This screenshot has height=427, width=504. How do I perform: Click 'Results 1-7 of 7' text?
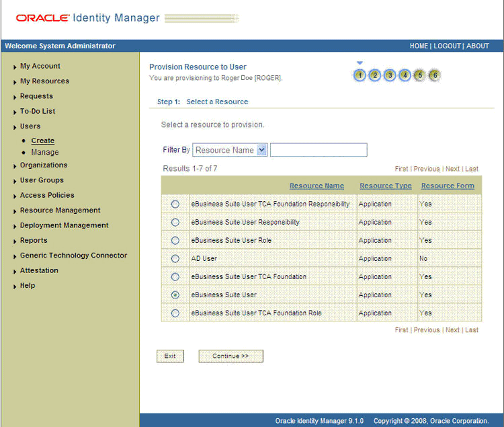190,169
